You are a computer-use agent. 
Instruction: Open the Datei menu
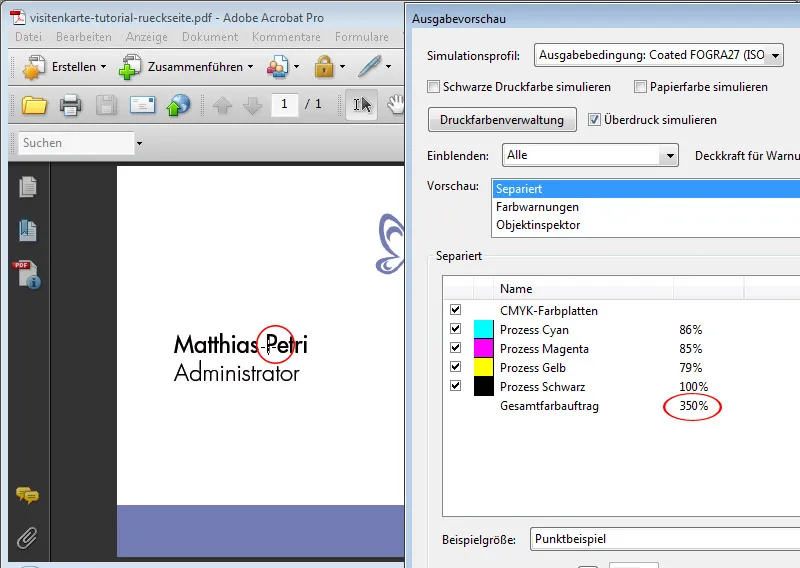tap(29, 37)
